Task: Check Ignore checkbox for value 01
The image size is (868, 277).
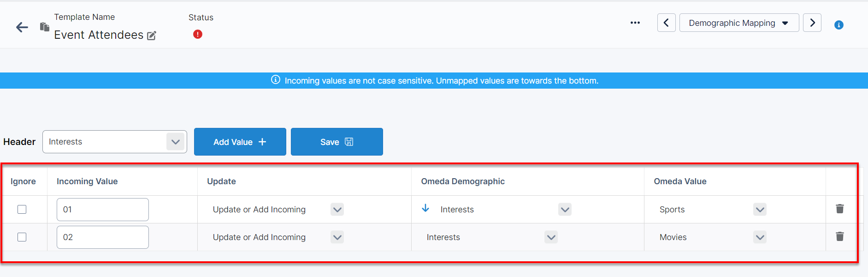Action: [x=22, y=210]
